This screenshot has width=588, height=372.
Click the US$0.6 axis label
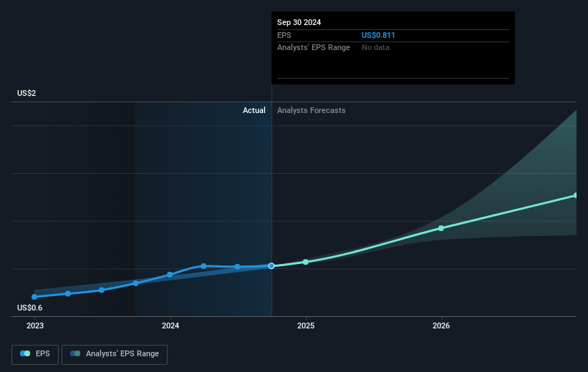29,308
